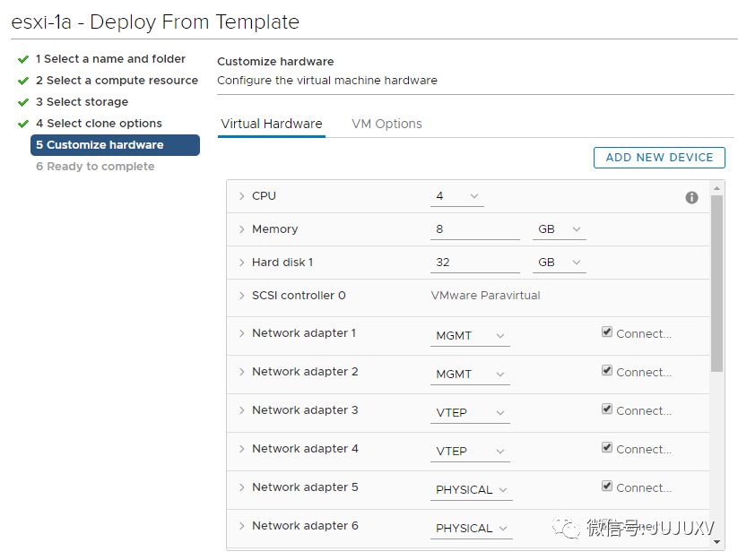738x560 pixels.
Task: Go to step 2 Select a compute resource
Action: [117, 81]
